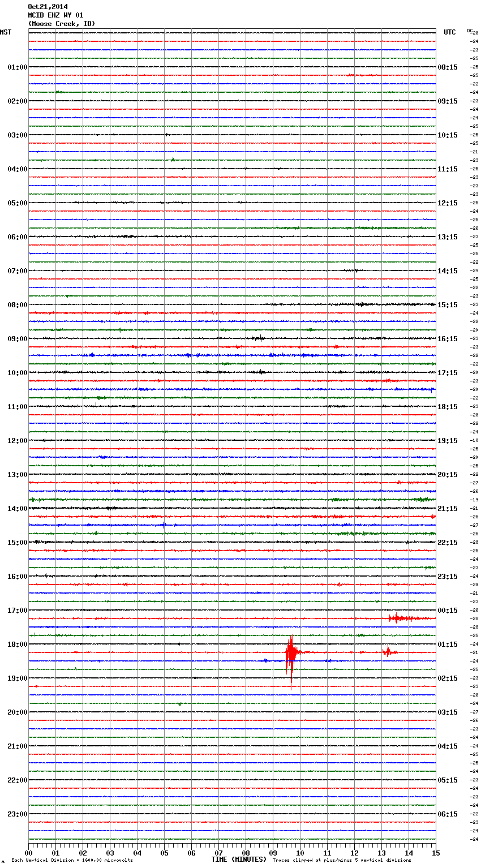This screenshot has height=868, width=481.
Task: Click the 08:00 MST time label
Action: 17,305
